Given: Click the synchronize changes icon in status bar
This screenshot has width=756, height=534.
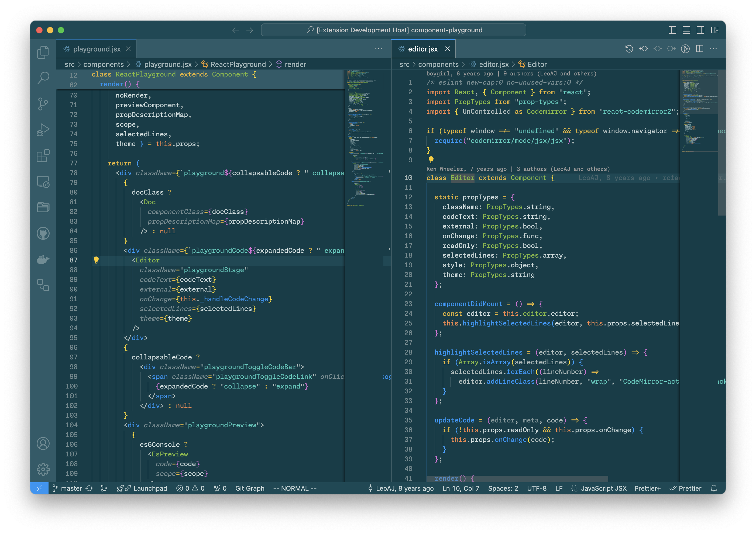Looking at the screenshot, I should 89,488.
